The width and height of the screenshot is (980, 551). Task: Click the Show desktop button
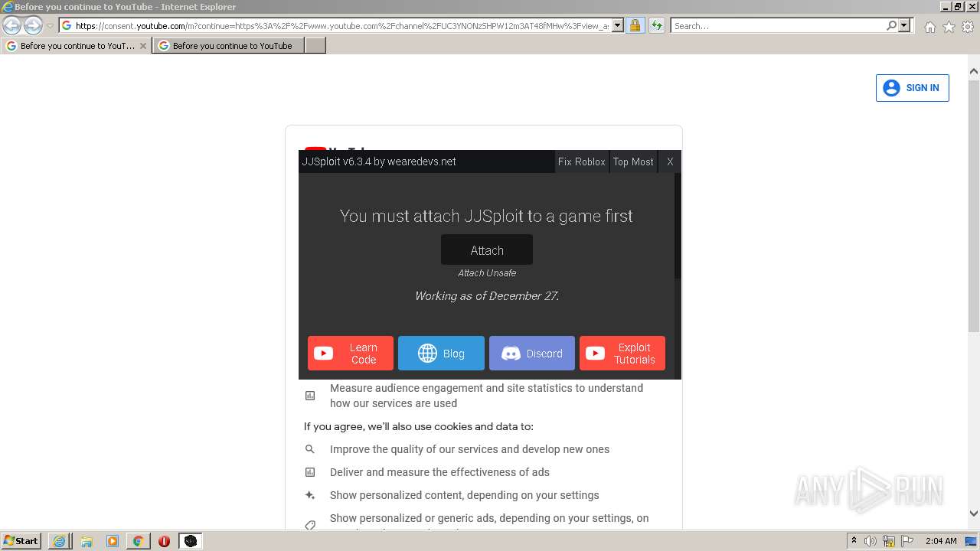(972, 541)
